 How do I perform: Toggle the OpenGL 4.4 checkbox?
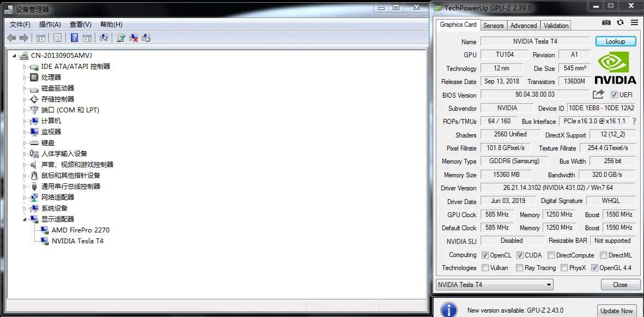coord(594,268)
